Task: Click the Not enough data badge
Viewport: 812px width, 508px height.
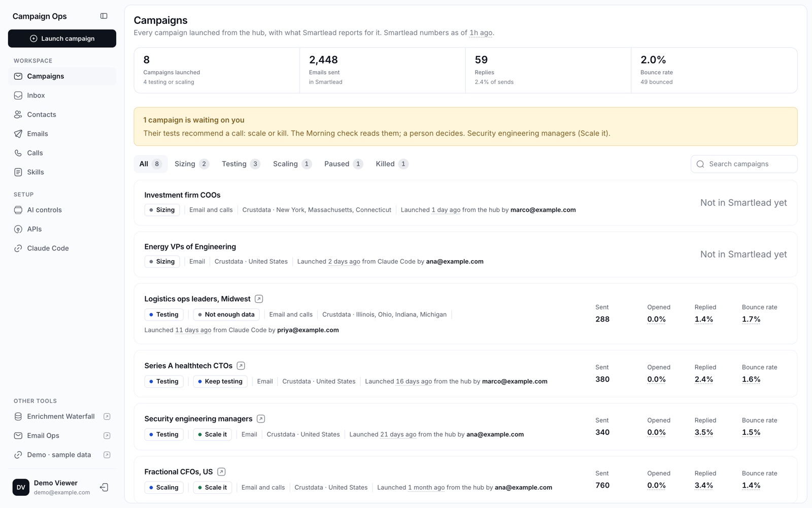Action: pyautogui.click(x=226, y=314)
